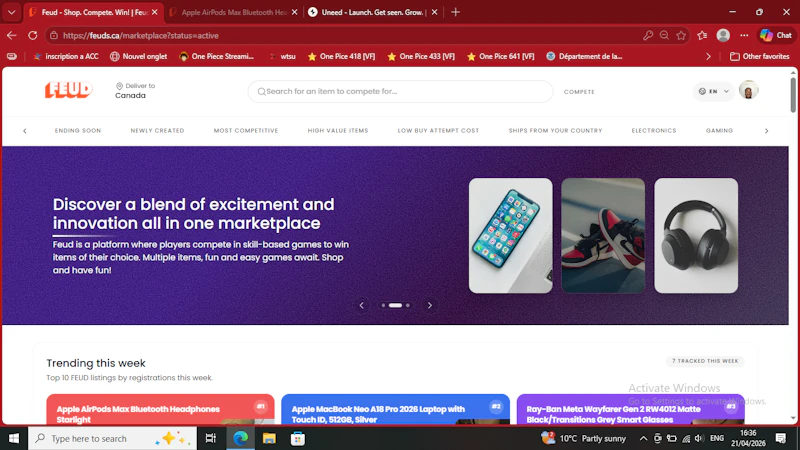Show hidden system tray icons
Image resolution: width=800 pixels, height=450 pixels.
[x=643, y=438]
